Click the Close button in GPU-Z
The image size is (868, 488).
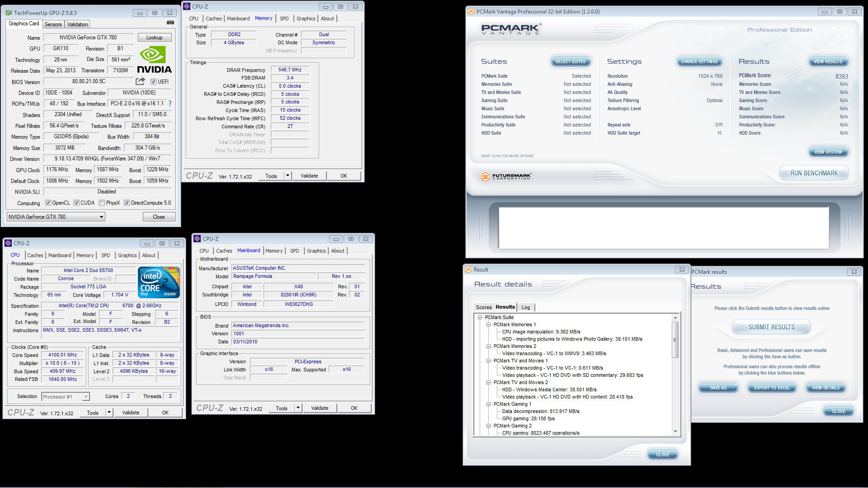159,217
